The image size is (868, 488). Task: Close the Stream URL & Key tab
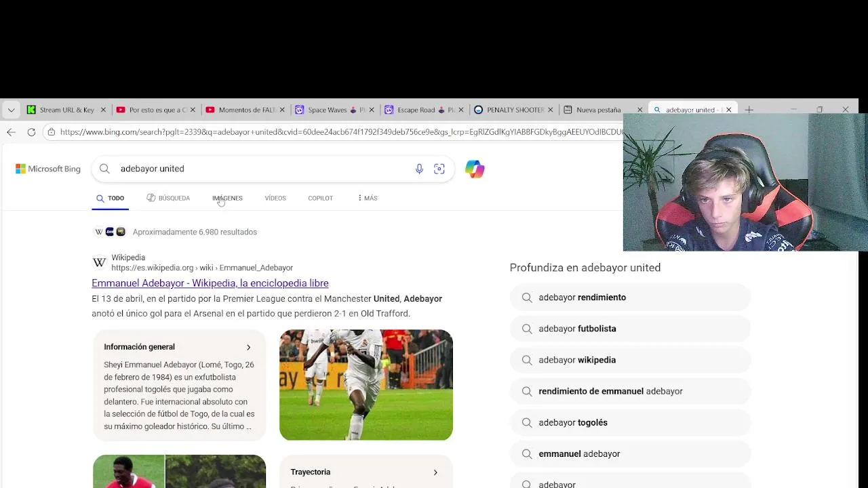[x=103, y=110]
